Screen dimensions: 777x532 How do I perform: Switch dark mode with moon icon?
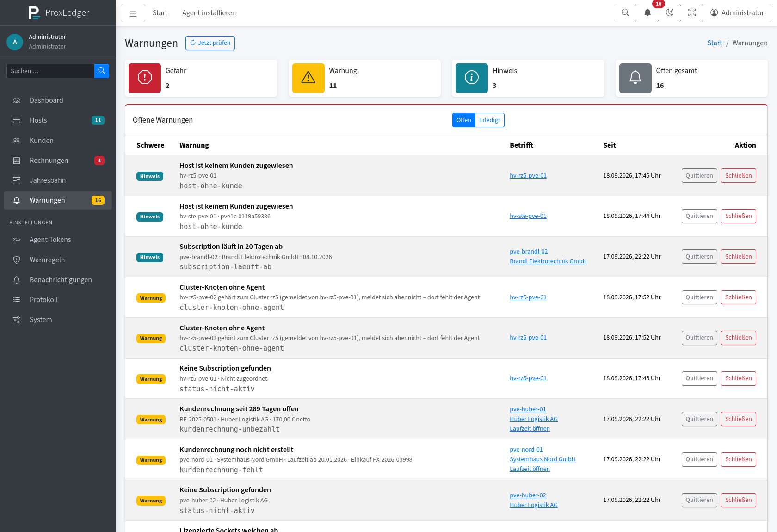click(670, 13)
